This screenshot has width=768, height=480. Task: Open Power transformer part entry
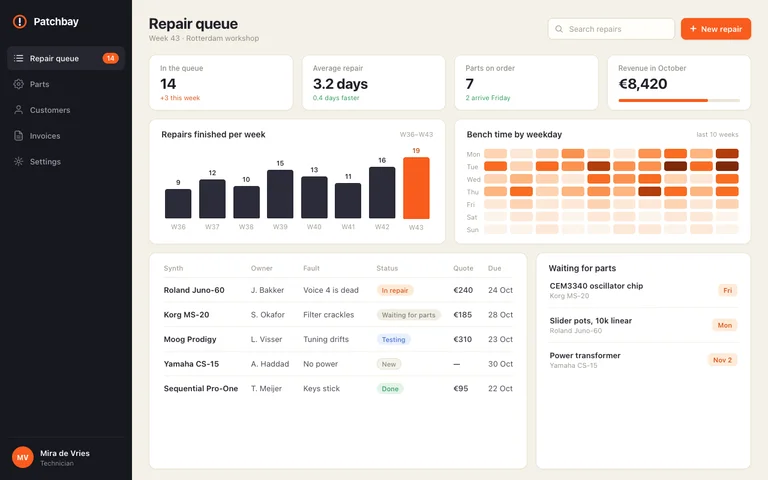(643, 360)
